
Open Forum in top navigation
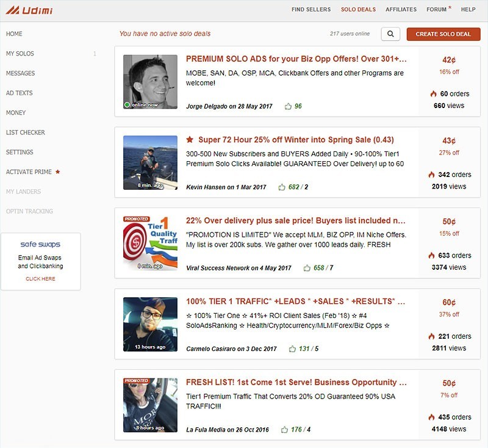click(436, 10)
